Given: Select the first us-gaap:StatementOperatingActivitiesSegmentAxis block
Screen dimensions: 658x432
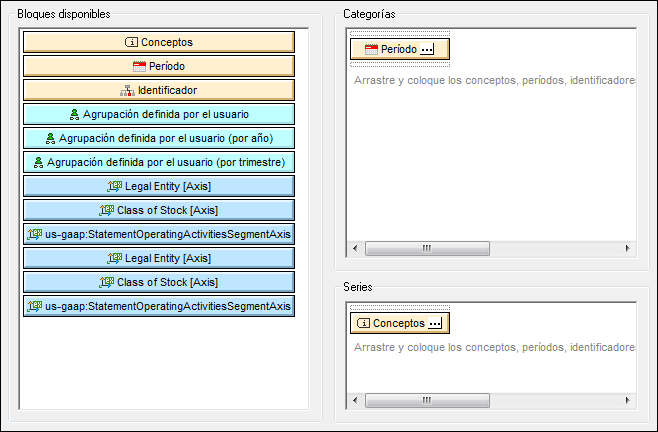Looking at the screenshot, I should (159, 234).
